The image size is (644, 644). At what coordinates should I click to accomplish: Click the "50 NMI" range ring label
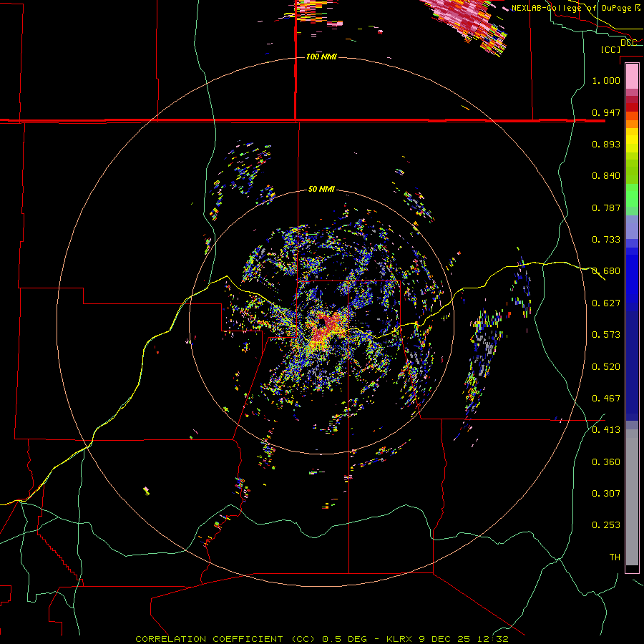321,189
